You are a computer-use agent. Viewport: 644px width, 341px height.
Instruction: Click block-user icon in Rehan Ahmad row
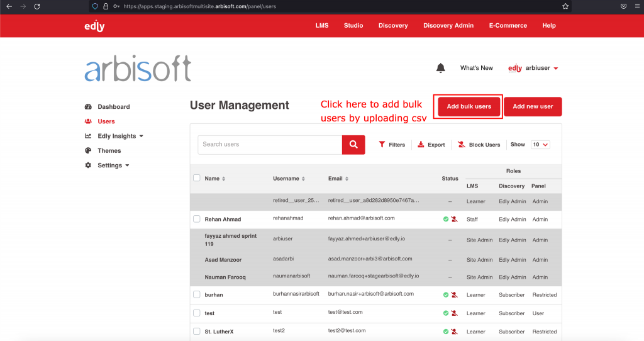click(454, 220)
